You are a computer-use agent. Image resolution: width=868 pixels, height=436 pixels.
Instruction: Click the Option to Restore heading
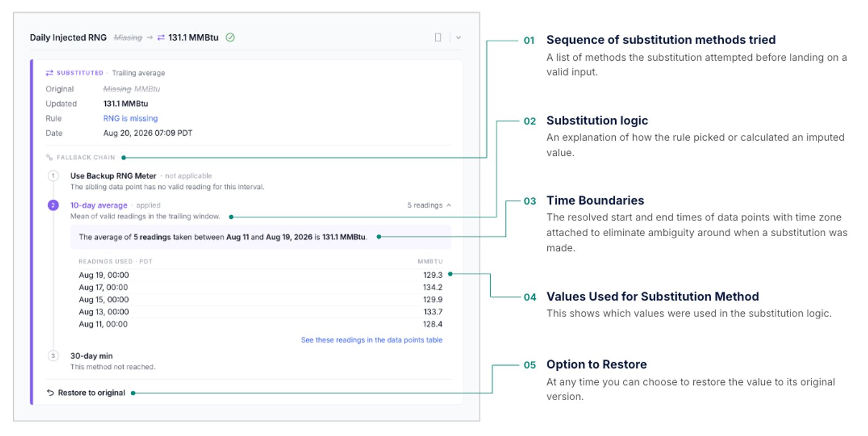(597, 364)
